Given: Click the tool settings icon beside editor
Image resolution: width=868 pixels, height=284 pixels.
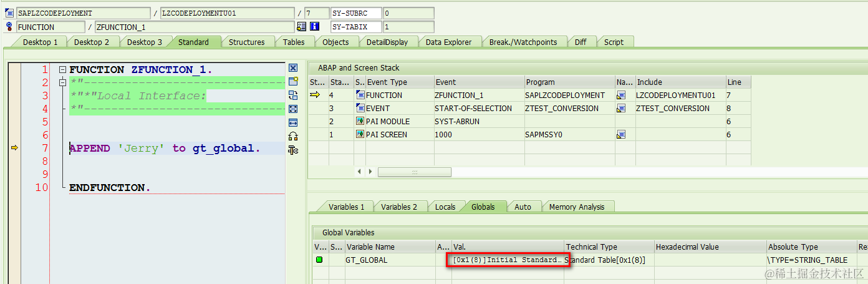Looking at the screenshot, I should 293,150.
